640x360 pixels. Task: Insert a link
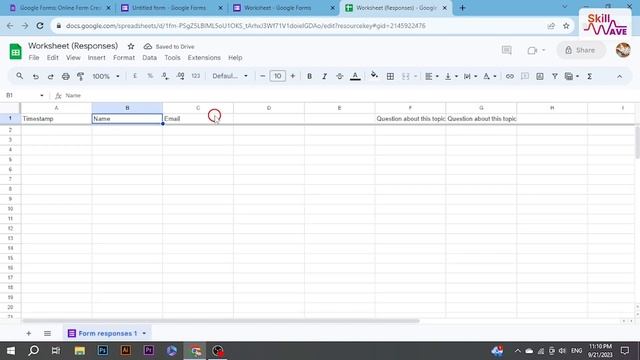pyautogui.click(x=509, y=76)
